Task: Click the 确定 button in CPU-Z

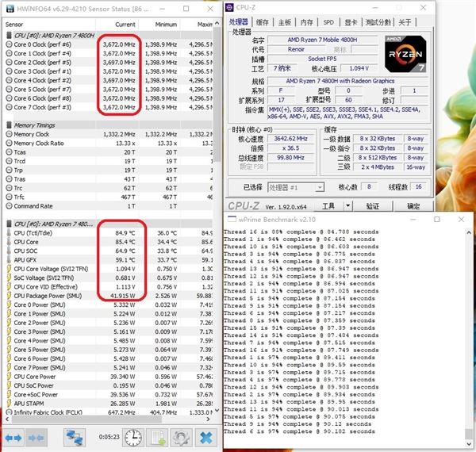Action: coord(413,206)
